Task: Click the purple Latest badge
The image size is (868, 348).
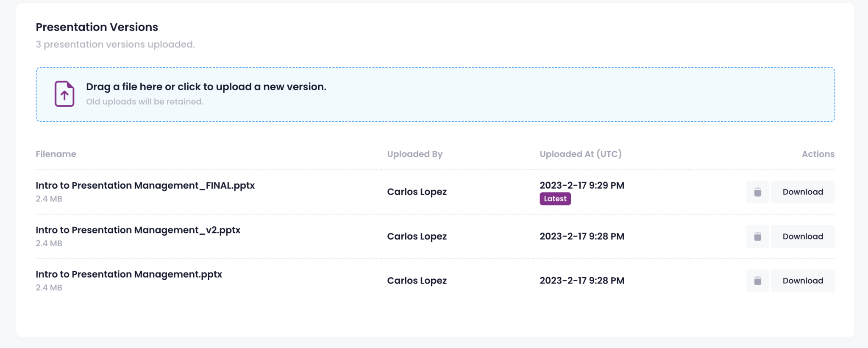Action: pos(555,199)
